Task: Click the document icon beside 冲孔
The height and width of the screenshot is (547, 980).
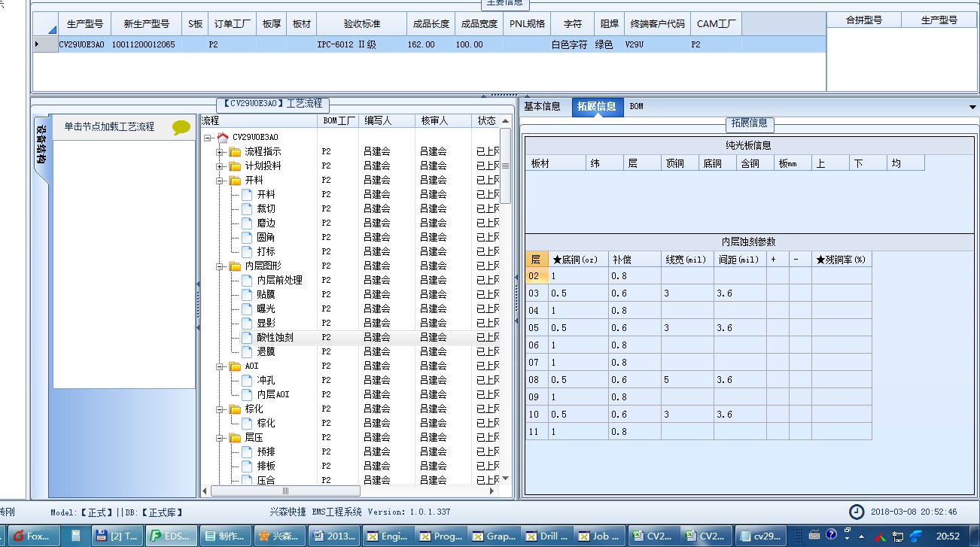Action: (247, 381)
